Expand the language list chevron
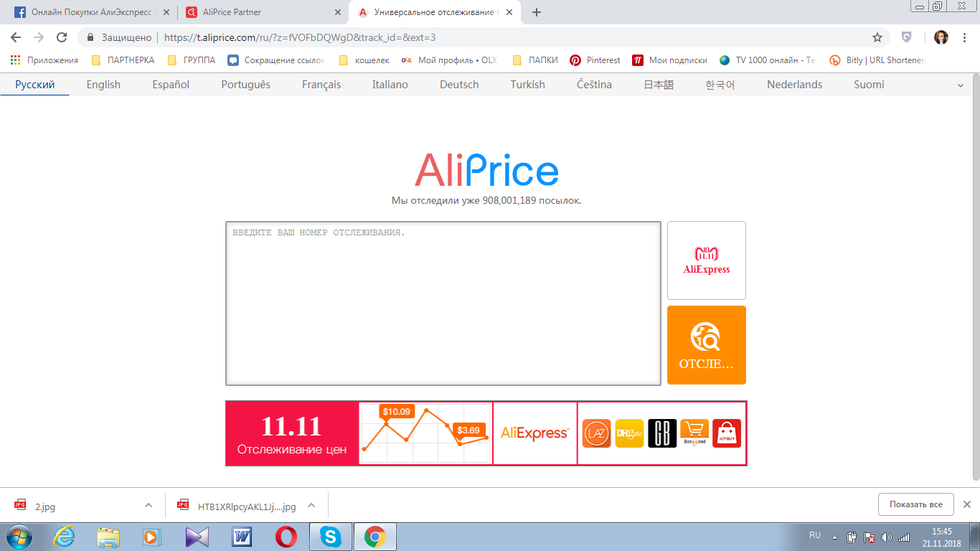This screenshot has height=551, width=980. point(961,85)
